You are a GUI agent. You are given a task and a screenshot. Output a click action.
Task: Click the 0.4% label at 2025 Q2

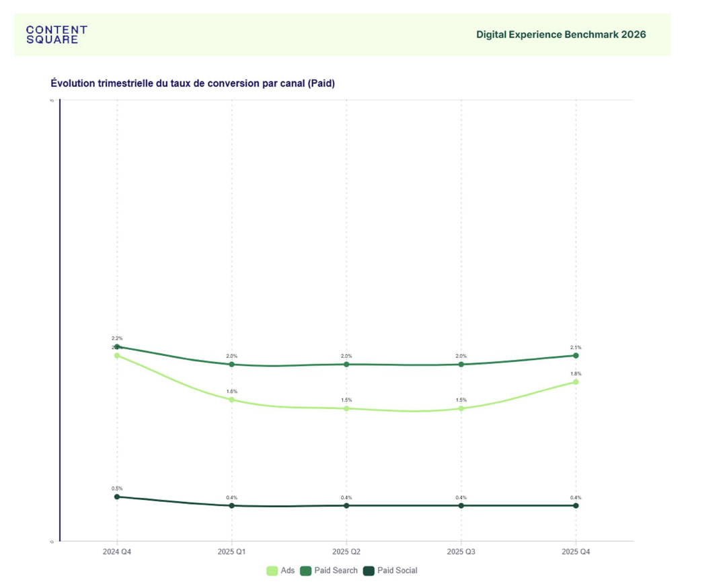pos(346,497)
